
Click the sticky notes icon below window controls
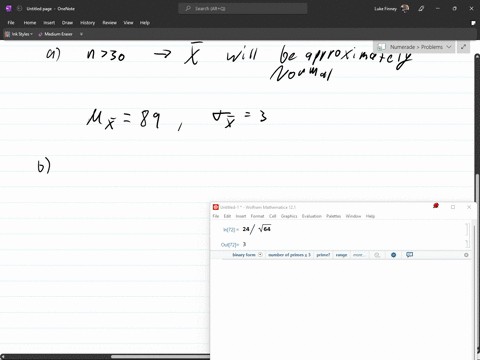pos(473,23)
